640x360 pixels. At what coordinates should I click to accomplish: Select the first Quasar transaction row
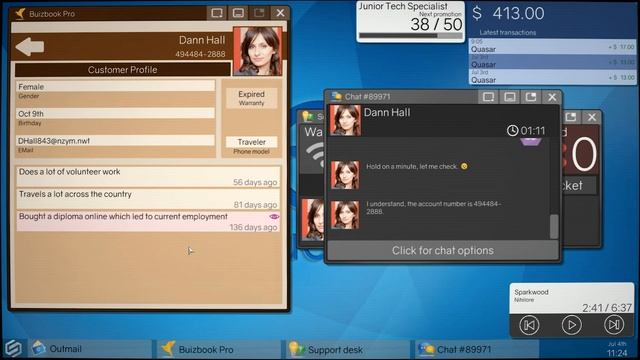[x=553, y=47]
